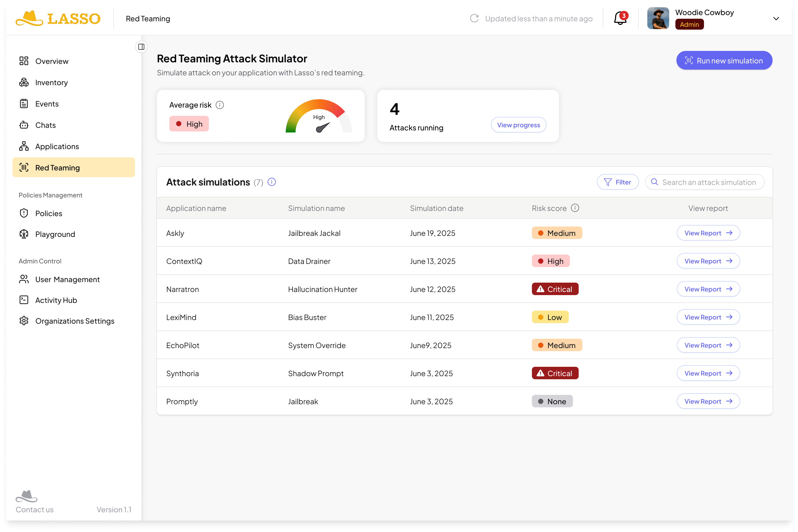This screenshot has height=532, width=798.
Task: Navigate to Activity Hub in the sidebar
Action: click(x=74, y=300)
